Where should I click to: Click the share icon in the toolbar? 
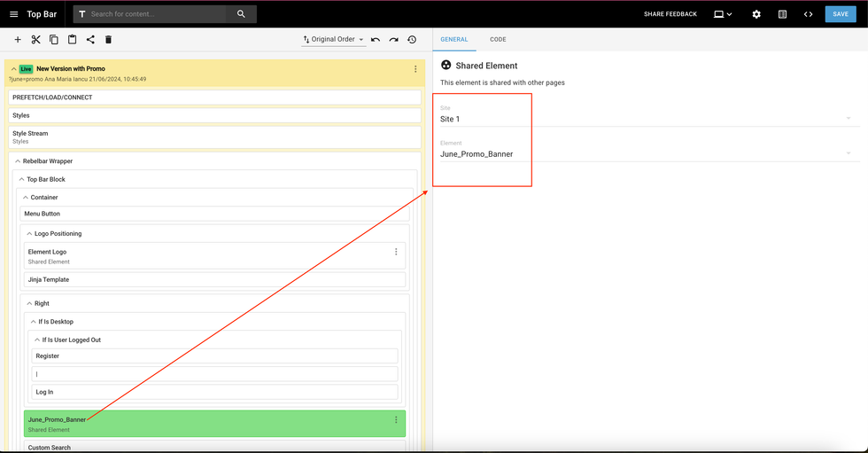[x=90, y=40]
